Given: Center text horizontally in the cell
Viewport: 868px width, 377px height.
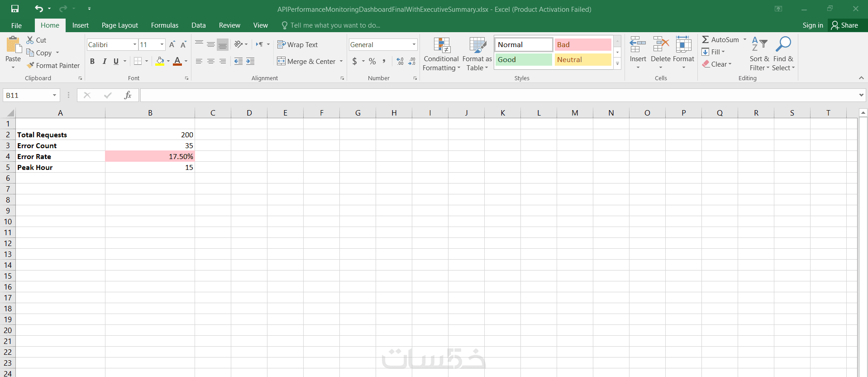Looking at the screenshot, I should point(211,61).
